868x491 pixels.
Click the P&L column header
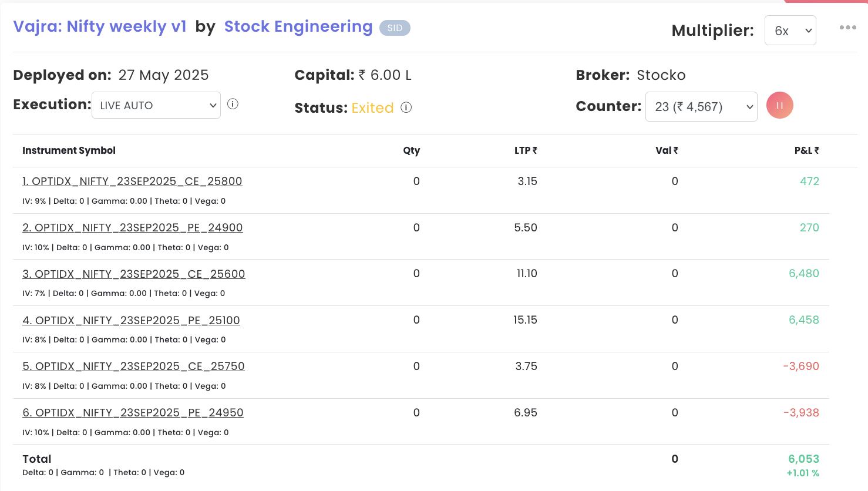point(806,151)
